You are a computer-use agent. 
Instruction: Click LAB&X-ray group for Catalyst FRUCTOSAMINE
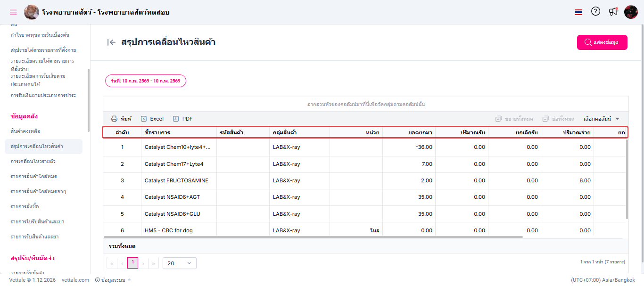(286, 180)
